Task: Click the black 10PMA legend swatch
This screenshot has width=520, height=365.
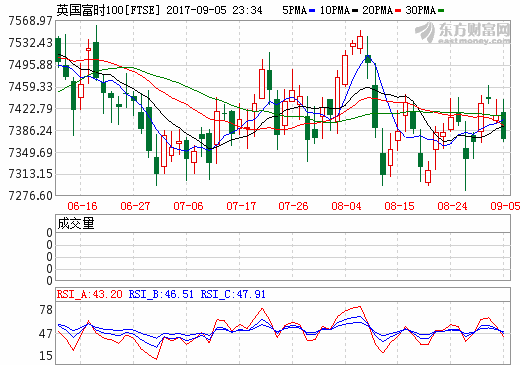Action: (355, 11)
